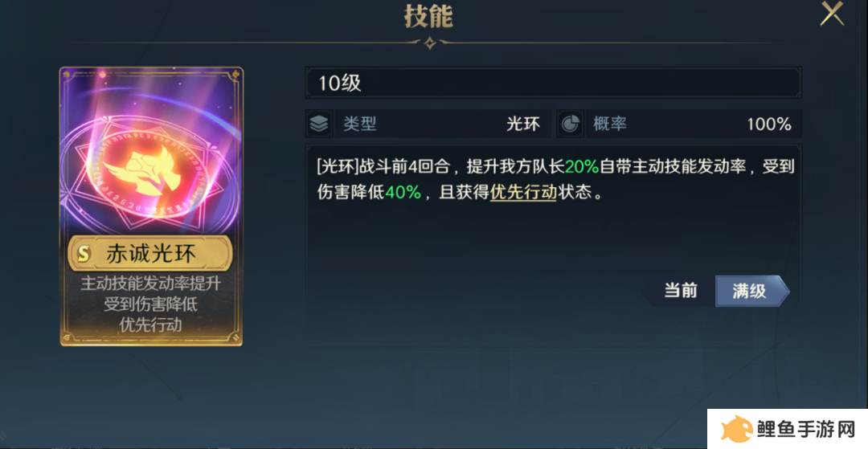Click the green 20% value in description

pos(582,166)
